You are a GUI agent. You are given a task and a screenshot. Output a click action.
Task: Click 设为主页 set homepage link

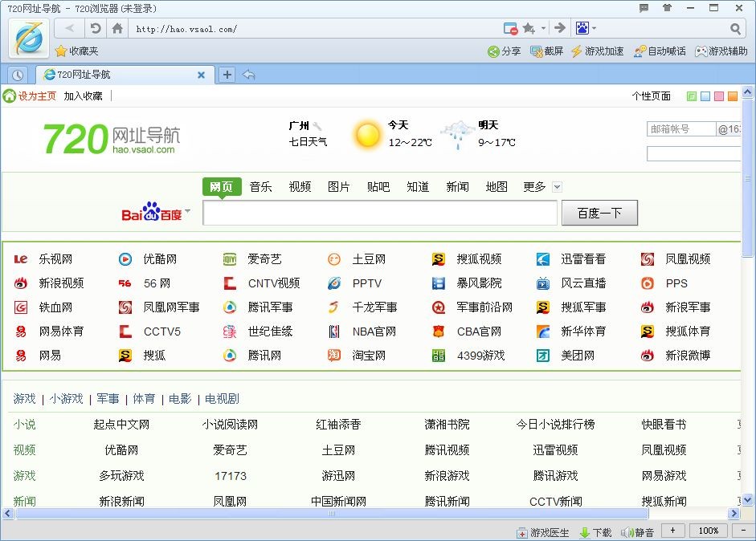click(37, 96)
